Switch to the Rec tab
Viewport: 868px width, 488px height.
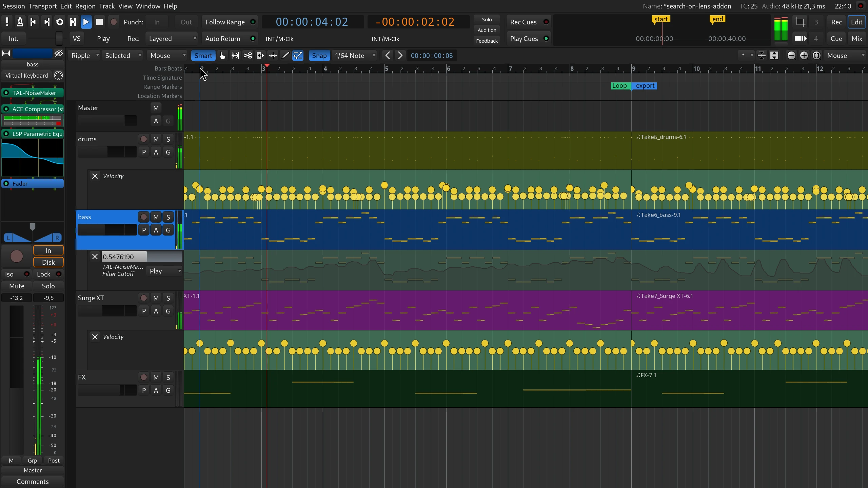(x=836, y=22)
